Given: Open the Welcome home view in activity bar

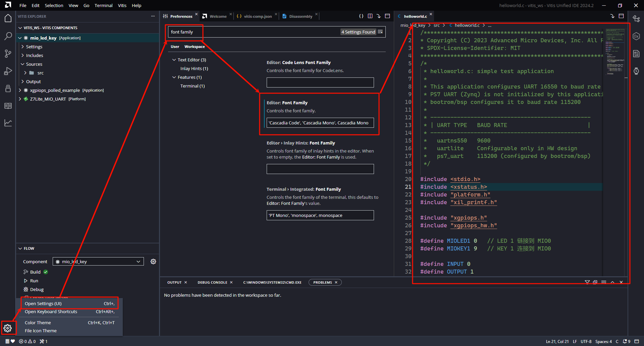Looking at the screenshot, I should click(8, 18).
